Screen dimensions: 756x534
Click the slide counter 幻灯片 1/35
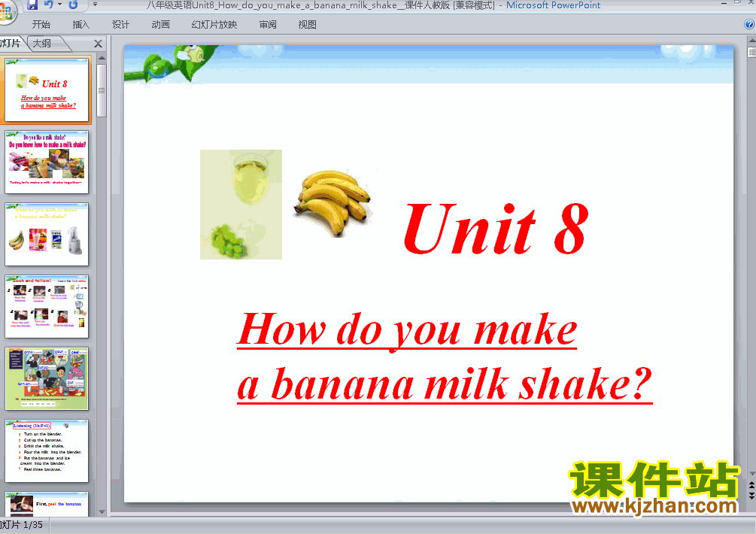pyautogui.click(x=22, y=525)
